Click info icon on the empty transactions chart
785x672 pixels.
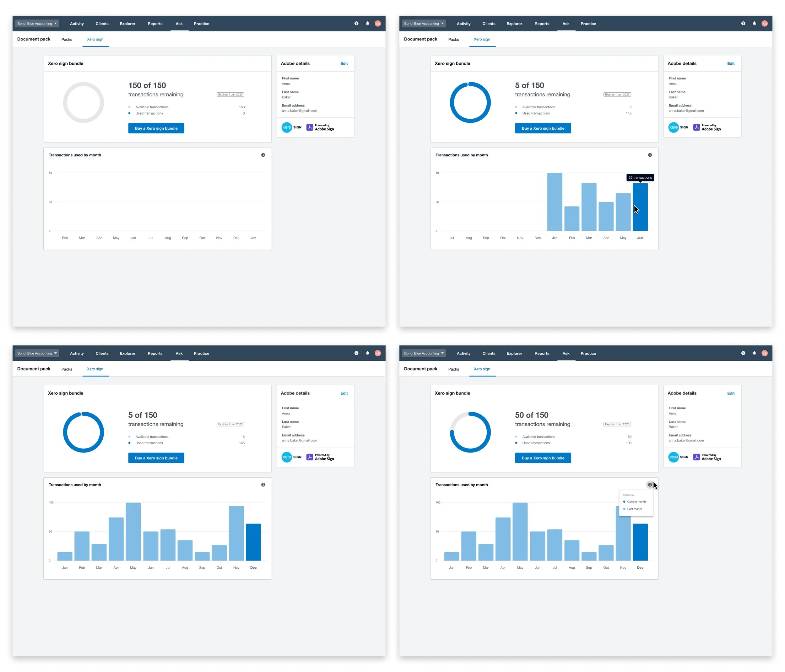click(x=263, y=155)
